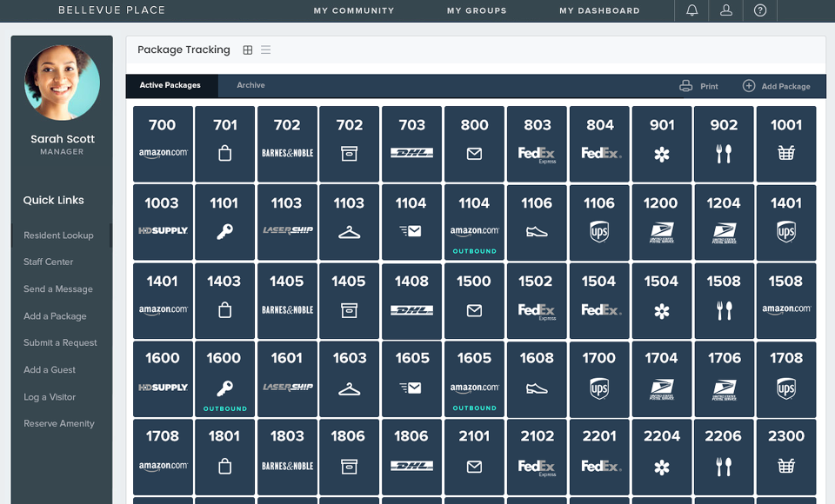Click Sarah Scott profile photo
The image size is (835, 504).
pyautogui.click(x=62, y=82)
